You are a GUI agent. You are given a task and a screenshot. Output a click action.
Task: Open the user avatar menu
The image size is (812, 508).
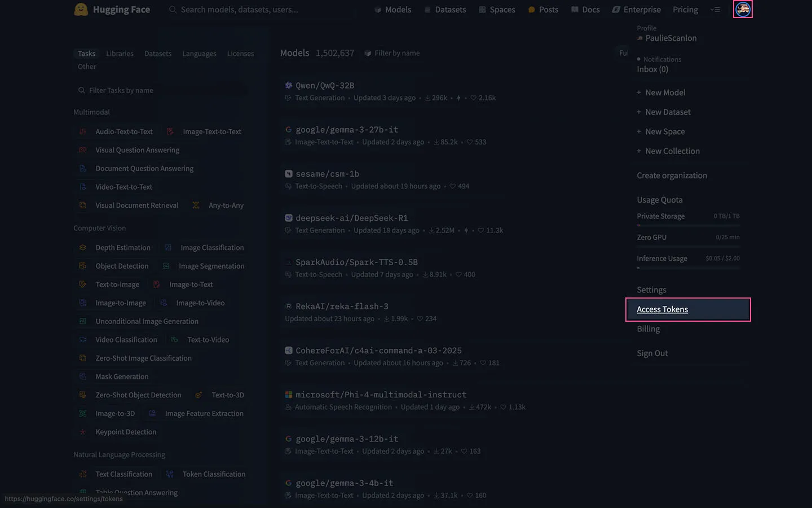coord(743,9)
